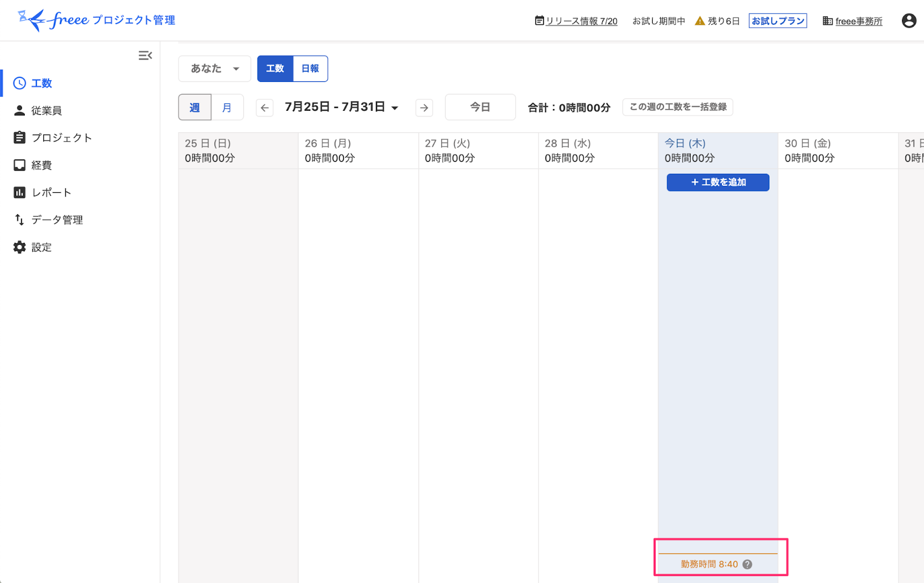Open the freee事務所 link
Screen dimensions: 924x583
click(859, 21)
